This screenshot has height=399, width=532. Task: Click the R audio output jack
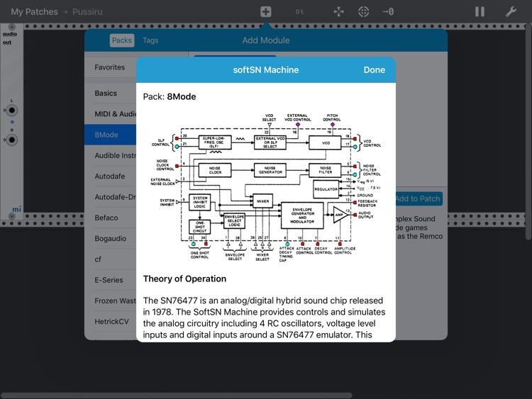(12, 140)
